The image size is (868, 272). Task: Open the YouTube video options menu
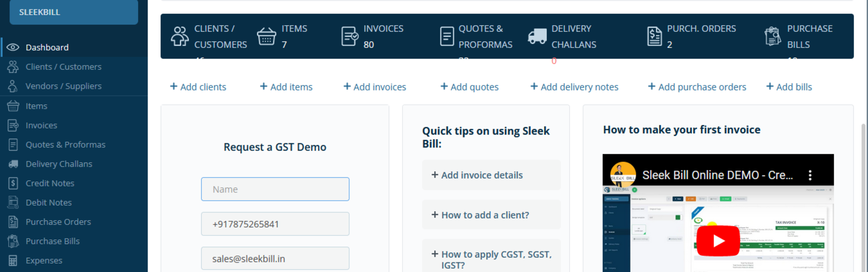point(810,175)
